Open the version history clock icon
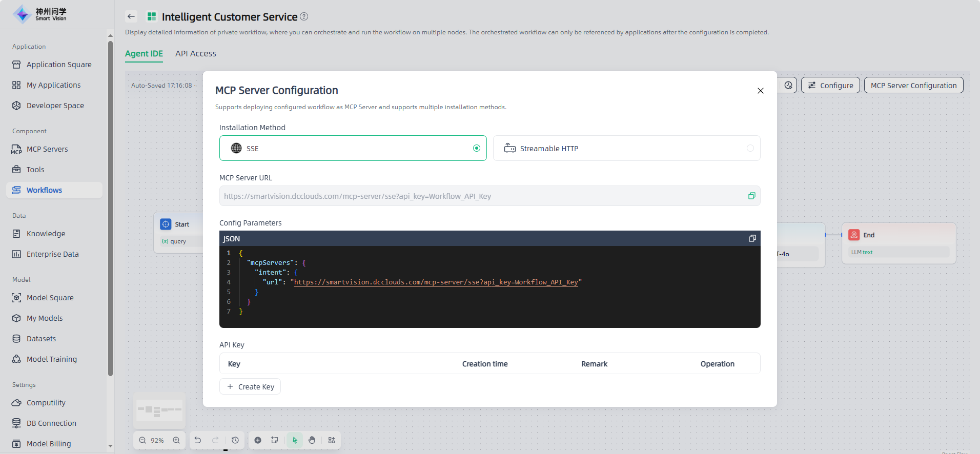This screenshot has height=454, width=980. coord(235,440)
